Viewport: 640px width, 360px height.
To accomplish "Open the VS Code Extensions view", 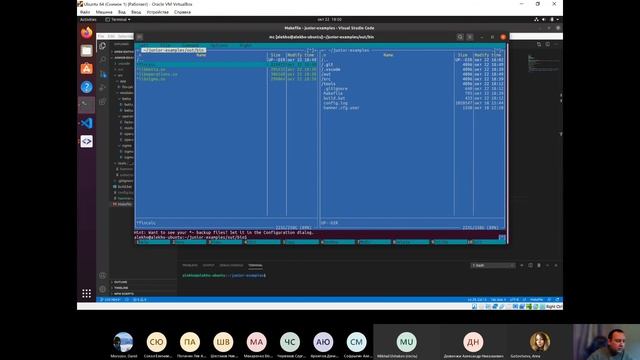I will pyautogui.click(x=102, y=101).
